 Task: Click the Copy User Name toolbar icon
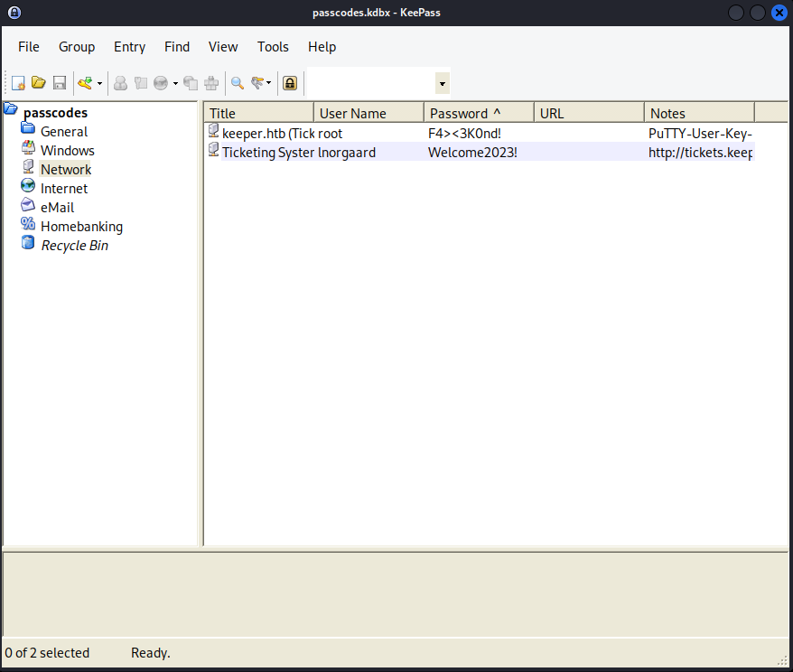click(x=120, y=83)
